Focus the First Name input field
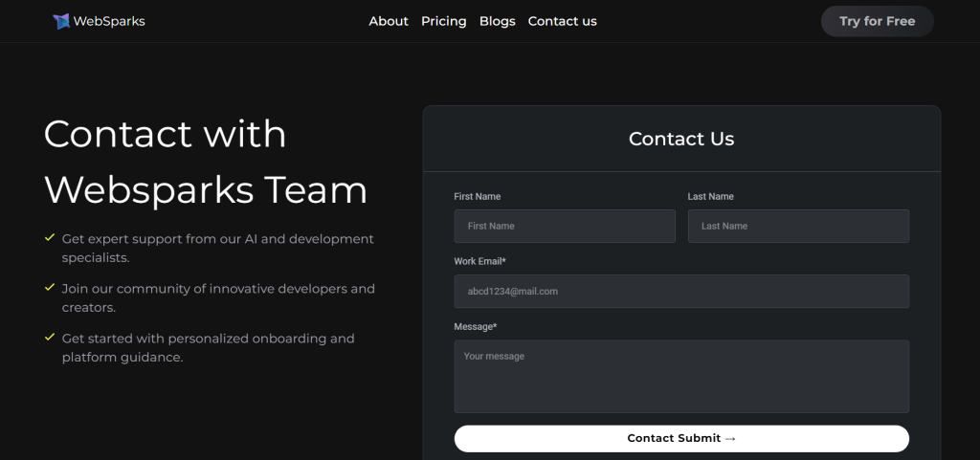 pos(565,227)
